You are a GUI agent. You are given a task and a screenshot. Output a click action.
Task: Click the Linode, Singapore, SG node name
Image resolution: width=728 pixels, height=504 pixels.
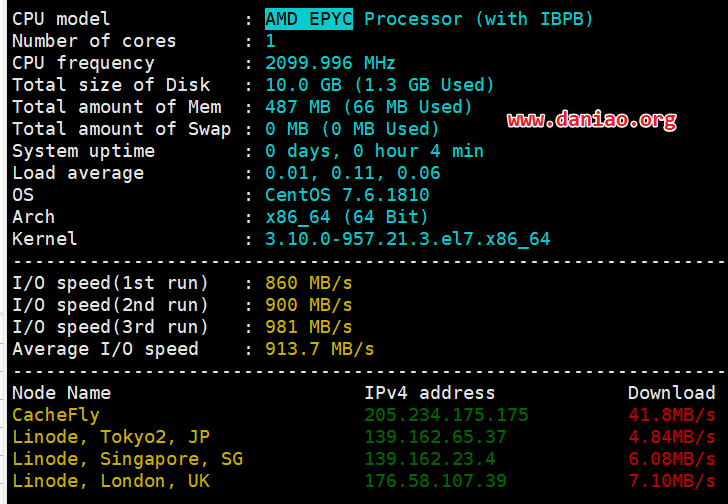click(x=128, y=459)
